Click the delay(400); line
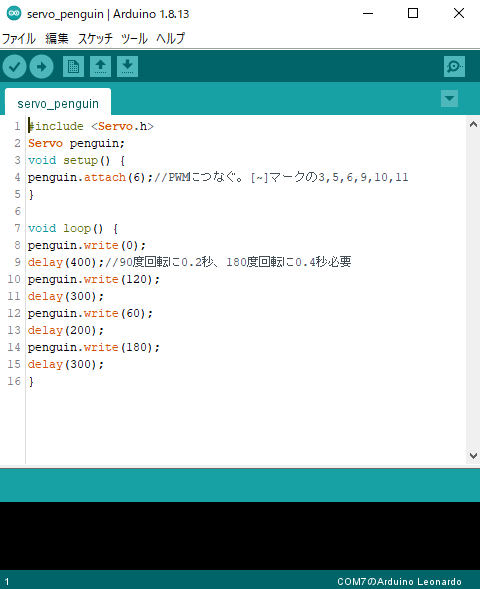The height and width of the screenshot is (589, 480). [x=189, y=262]
